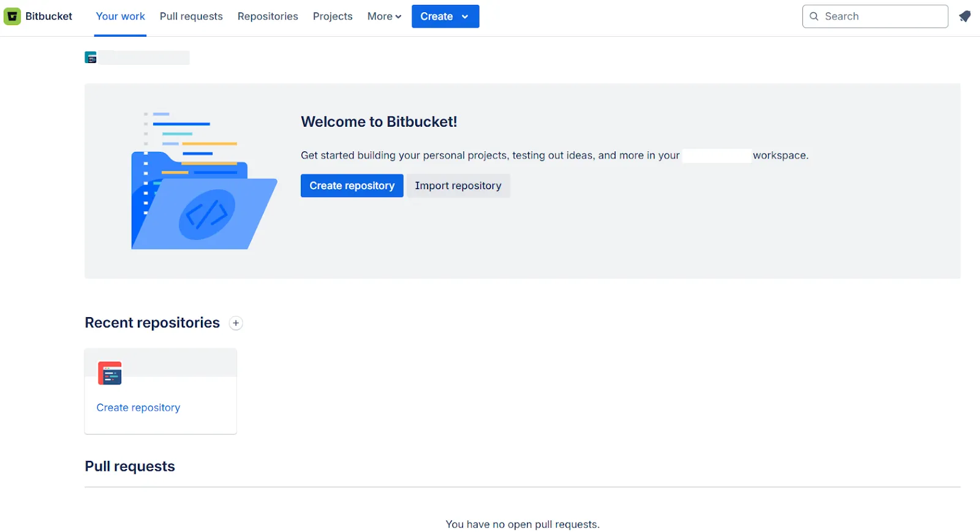
Task: Follow the Create repository link in card
Action: coord(138,408)
